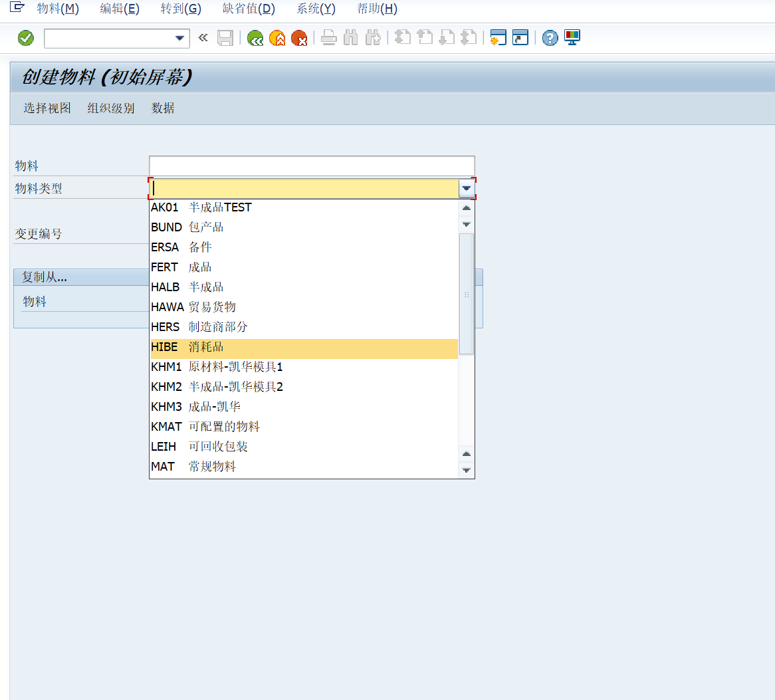This screenshot has width=775, height=700.
Task: Open the material type dropdown arrow
Action: [466, 188]
